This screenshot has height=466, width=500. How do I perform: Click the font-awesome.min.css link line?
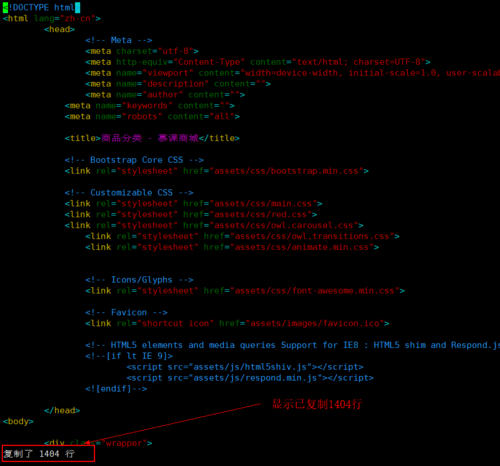point(245,291)
